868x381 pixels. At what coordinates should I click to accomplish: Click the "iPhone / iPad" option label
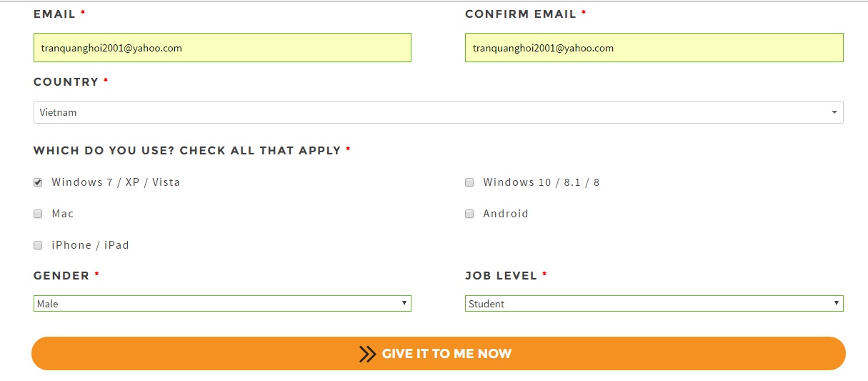tap(91, 245)
